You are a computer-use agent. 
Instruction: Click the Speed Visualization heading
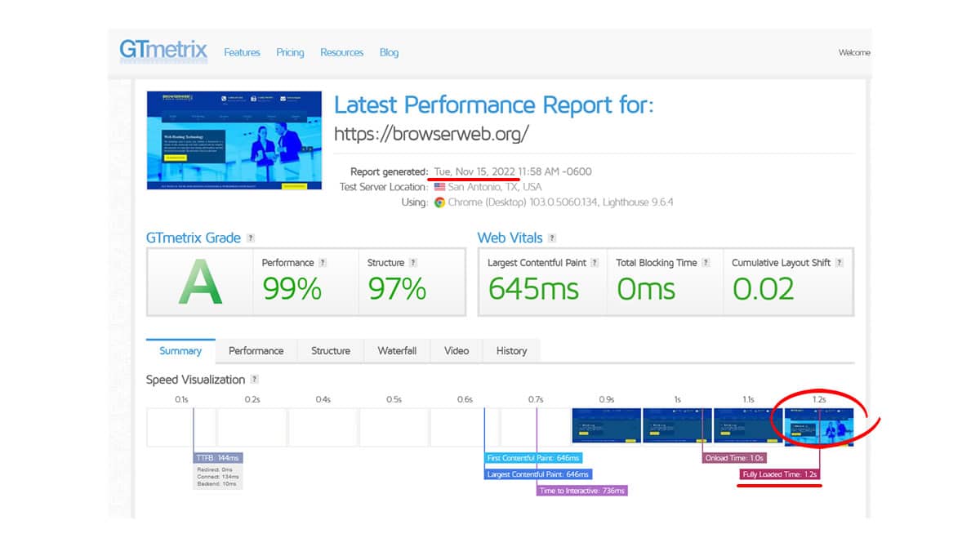195,380
